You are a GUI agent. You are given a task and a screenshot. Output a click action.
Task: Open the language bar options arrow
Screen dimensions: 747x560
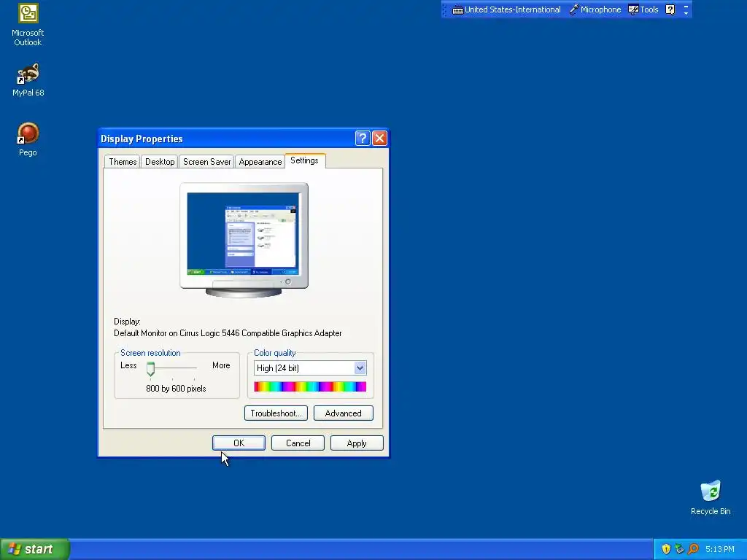tap(686, 13)
